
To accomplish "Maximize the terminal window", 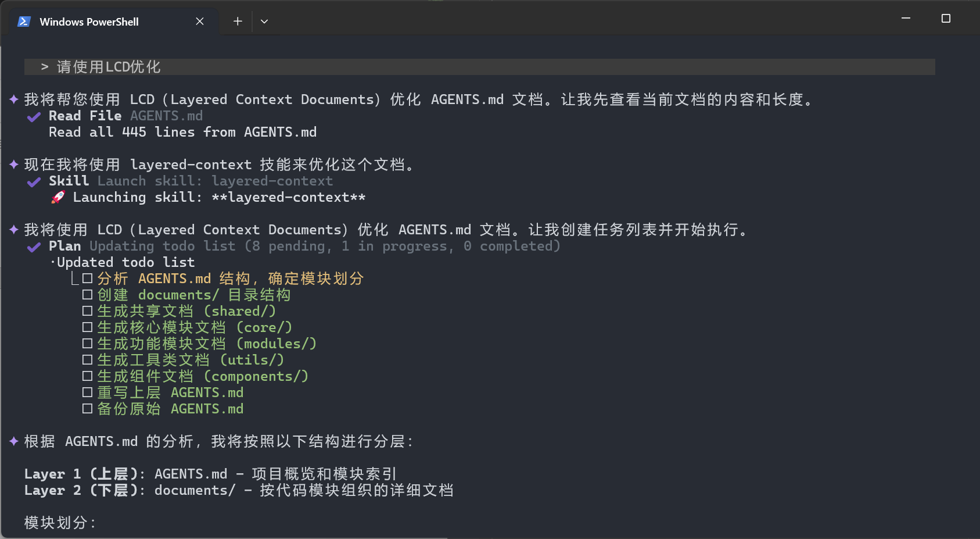I will coord(946,19).
